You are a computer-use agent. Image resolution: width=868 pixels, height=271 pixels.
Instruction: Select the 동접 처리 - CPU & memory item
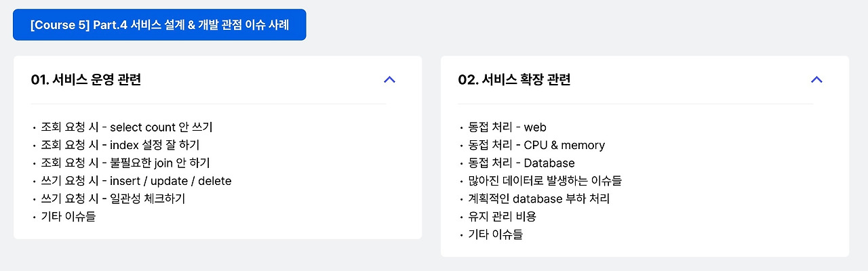tap(536, 145)
